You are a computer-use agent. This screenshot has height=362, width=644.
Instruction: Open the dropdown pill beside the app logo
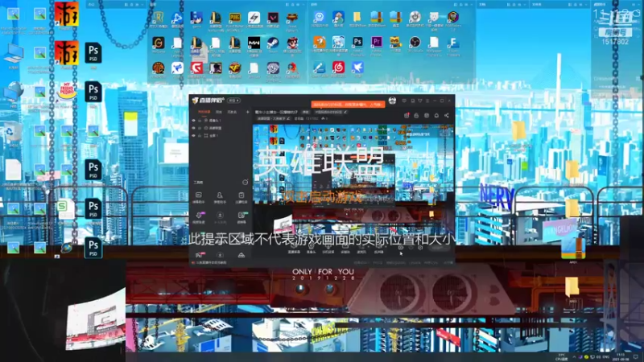[233, 101]
